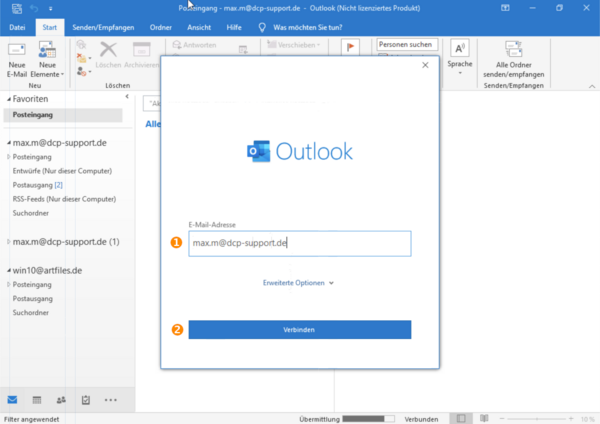Click the Personen suchen search field

coord(407,44)
